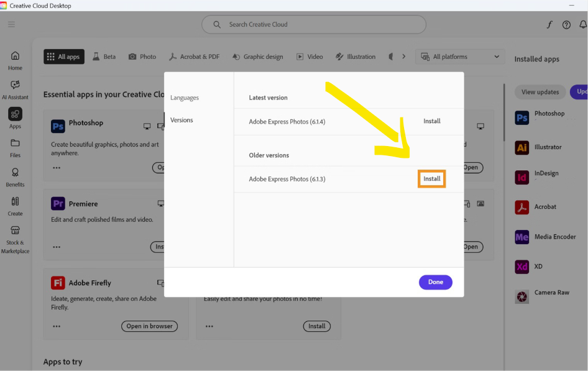Click the Done button
Screen dimensions: 588x371
tap(435, 282)
